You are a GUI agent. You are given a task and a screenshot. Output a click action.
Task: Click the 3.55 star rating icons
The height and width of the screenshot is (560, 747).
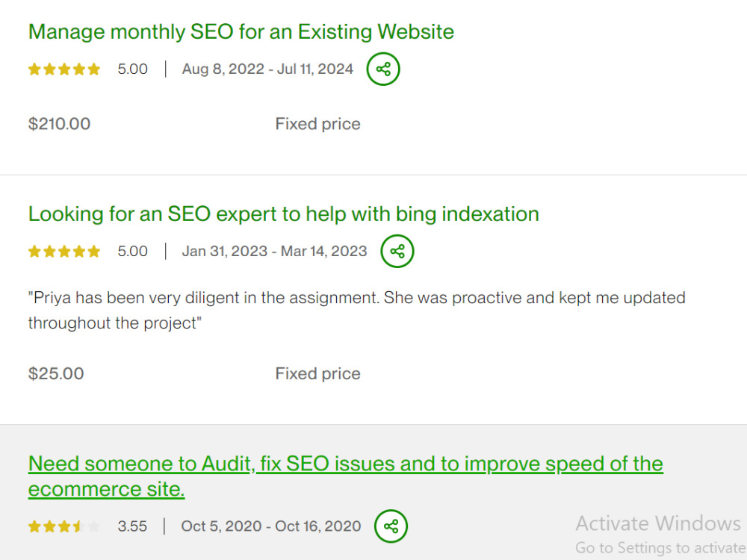pyautogui.click(x=64, y=526)
